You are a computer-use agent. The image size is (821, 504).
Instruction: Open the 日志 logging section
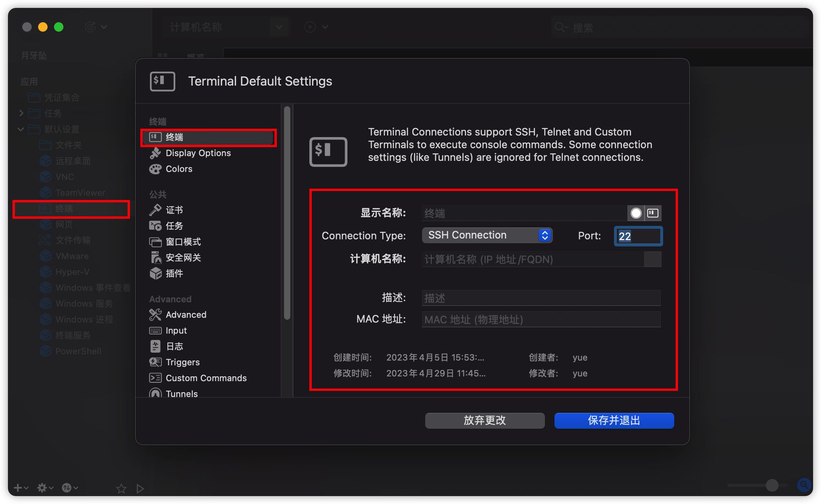coord(174,346)
